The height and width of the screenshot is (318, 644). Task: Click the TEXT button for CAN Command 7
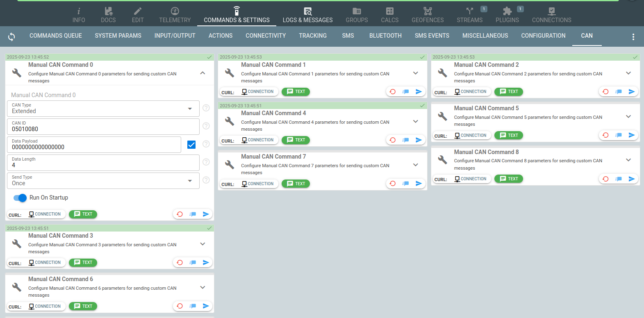tap(296, 184)
